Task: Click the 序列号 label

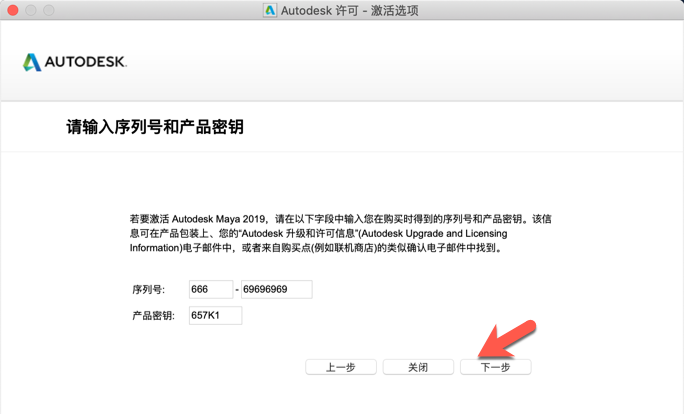Action: click(148, 290)
